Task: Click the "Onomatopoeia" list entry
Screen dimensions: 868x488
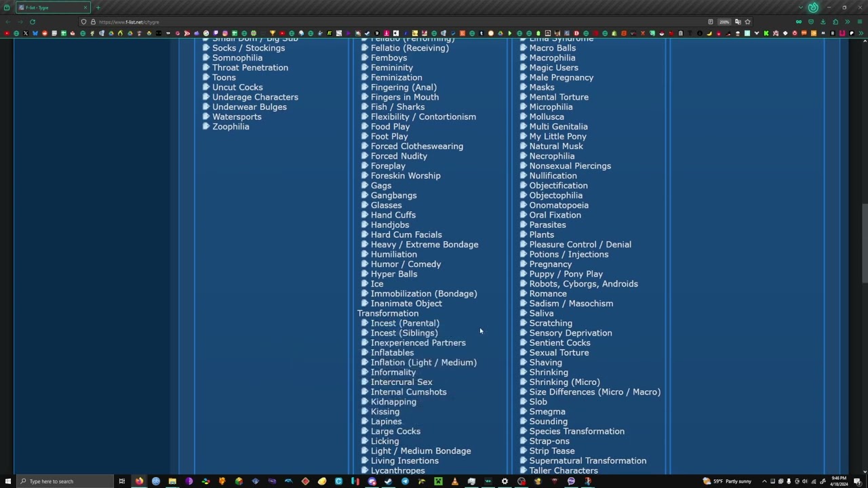Action: 559,205
